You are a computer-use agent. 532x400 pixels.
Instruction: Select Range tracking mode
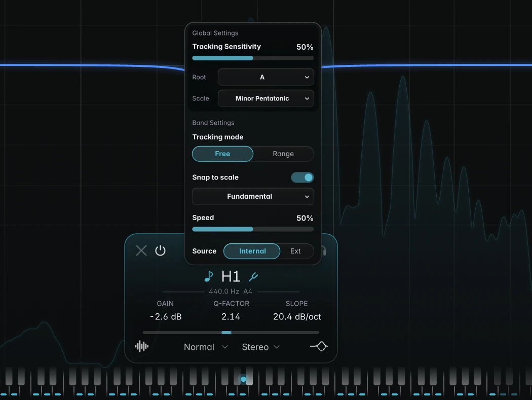[x=283, y=154]
